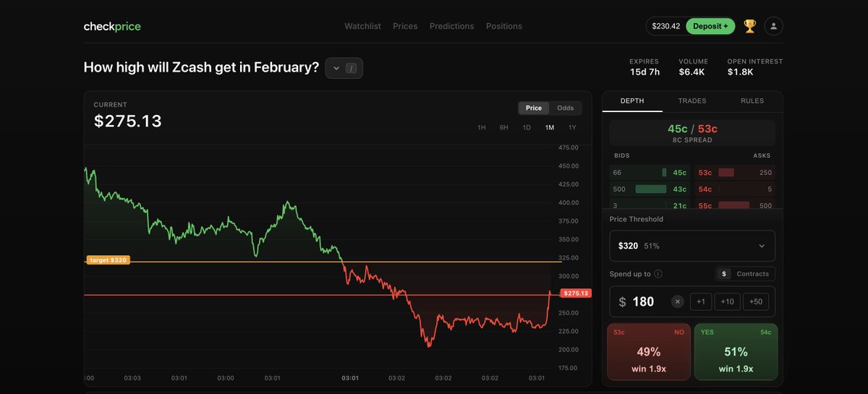Open the market switcher dropdown next to title
868x394 pixels.
point(344,68)
